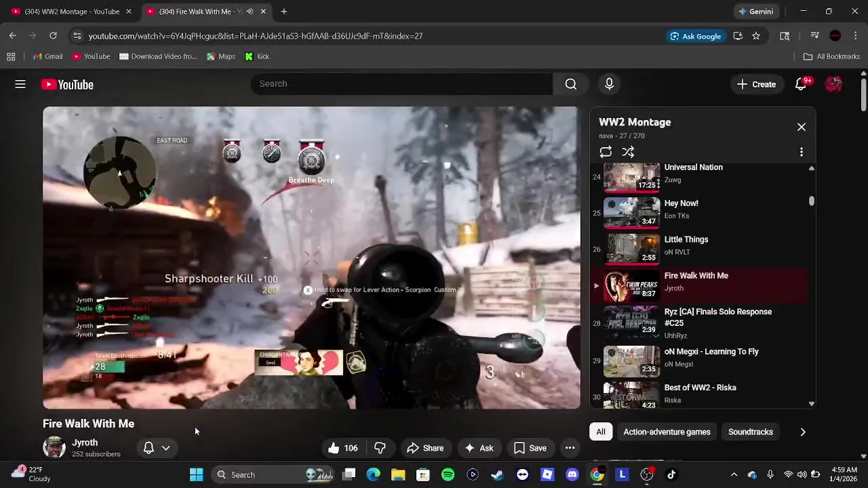This screenshot has width=868, height=488.
Task: Open Discord from the taskbar
Action: [572, 474]
